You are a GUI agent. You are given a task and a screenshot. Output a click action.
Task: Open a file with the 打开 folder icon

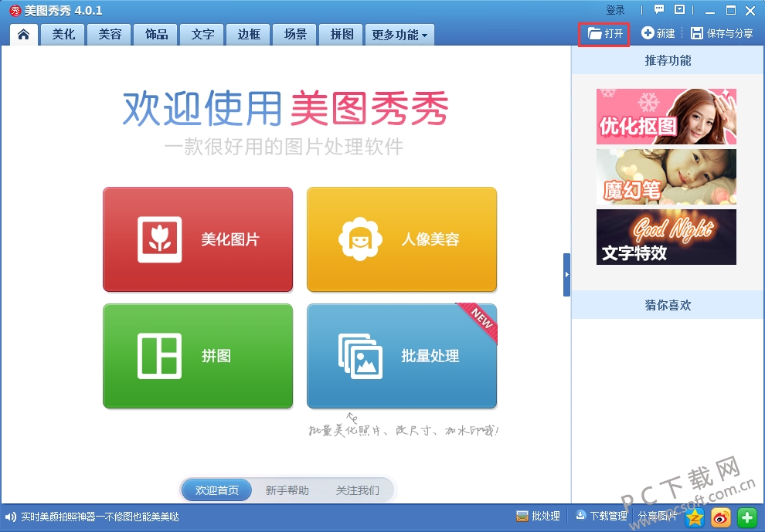[594, 33]
